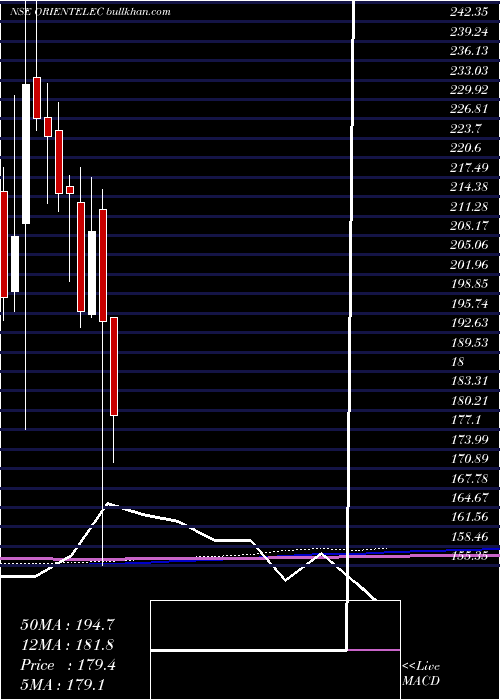Click the 195.74 price axis label
Viewport: 500px width, 700px height.
468,304
